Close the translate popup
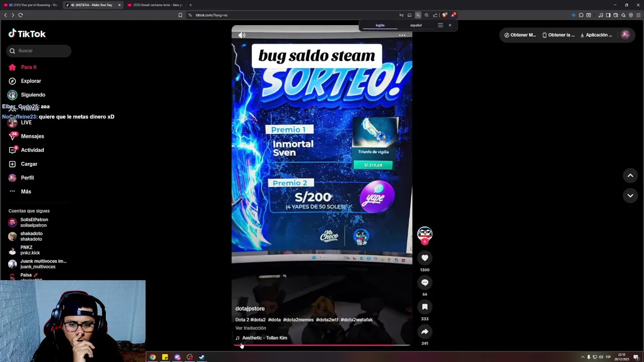The height and width of the screenshot is (362, 644). [450, 25]
